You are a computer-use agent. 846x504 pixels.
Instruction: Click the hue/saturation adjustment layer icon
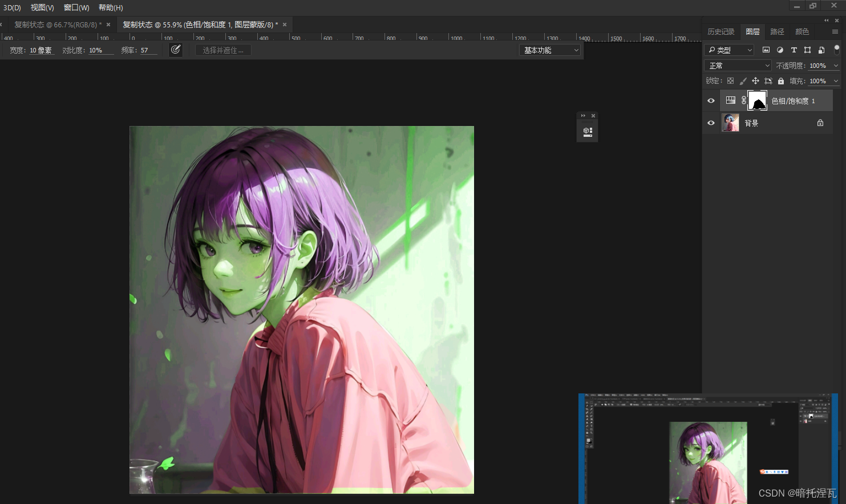pyautogui.click(x=730, y=100)
